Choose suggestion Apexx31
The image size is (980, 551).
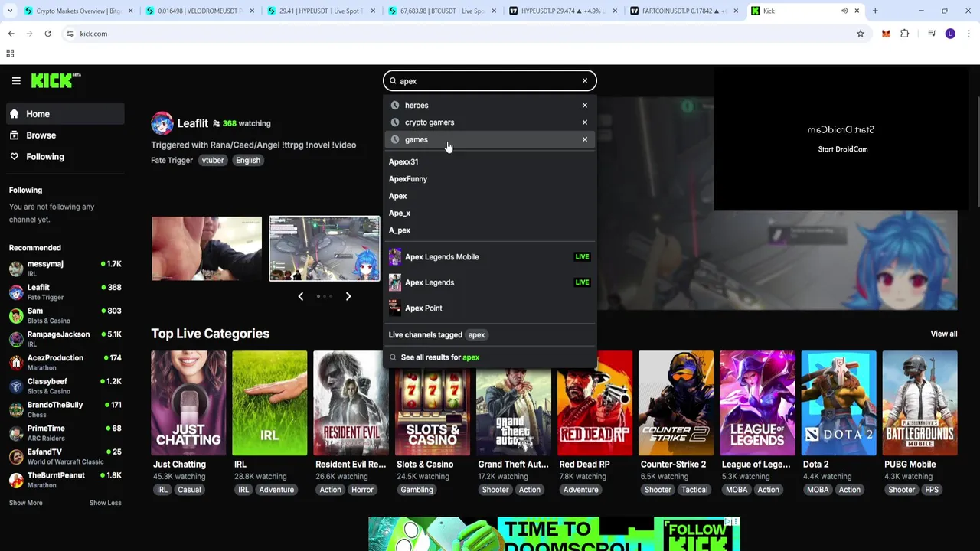(x=403, y=161)
